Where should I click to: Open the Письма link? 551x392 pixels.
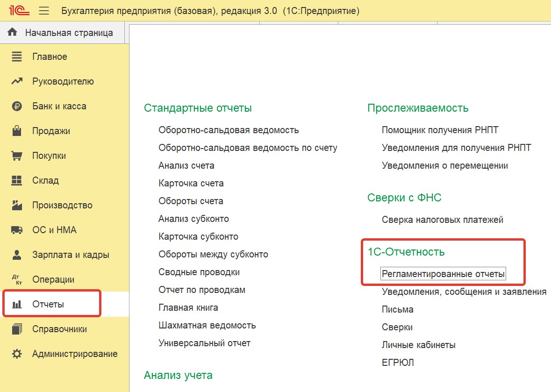click(x=397, y=309)
